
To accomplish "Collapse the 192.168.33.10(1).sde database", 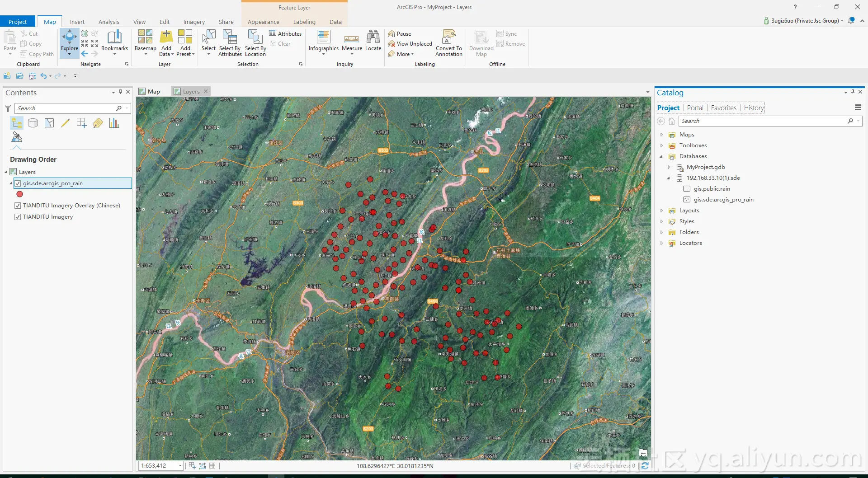I will (669, 178).
